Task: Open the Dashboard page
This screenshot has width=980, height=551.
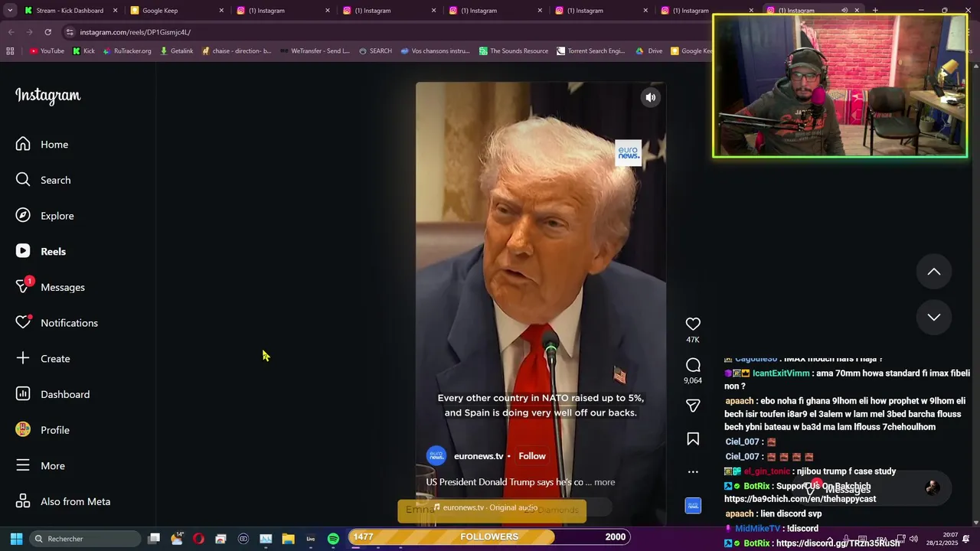Action: tap(53, 394)
